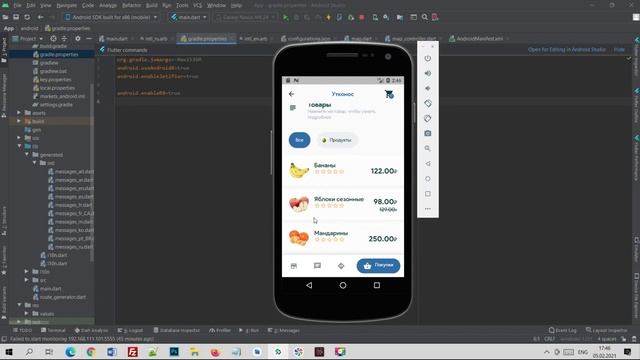Open the Refactor menu
This screenshot has width=640, height=360.
click(x=131, y=6)
